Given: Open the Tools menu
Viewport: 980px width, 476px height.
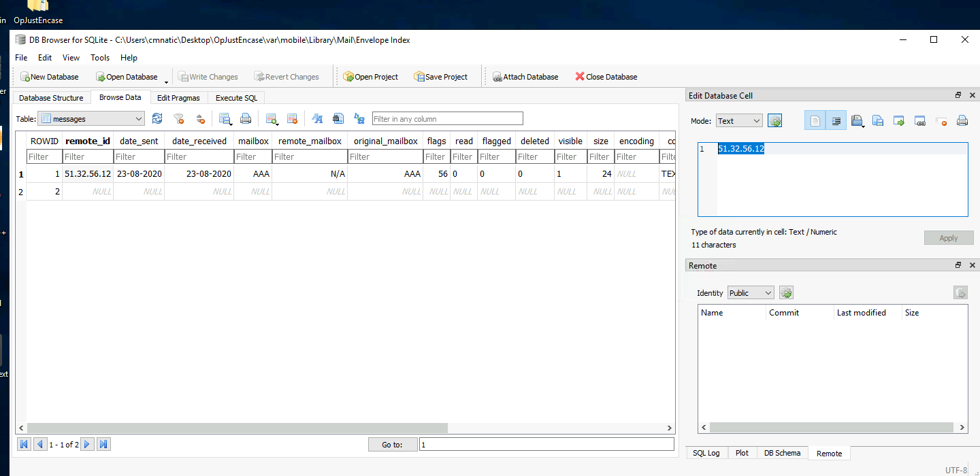Looking at the screenshot, I should click(100, 58).
